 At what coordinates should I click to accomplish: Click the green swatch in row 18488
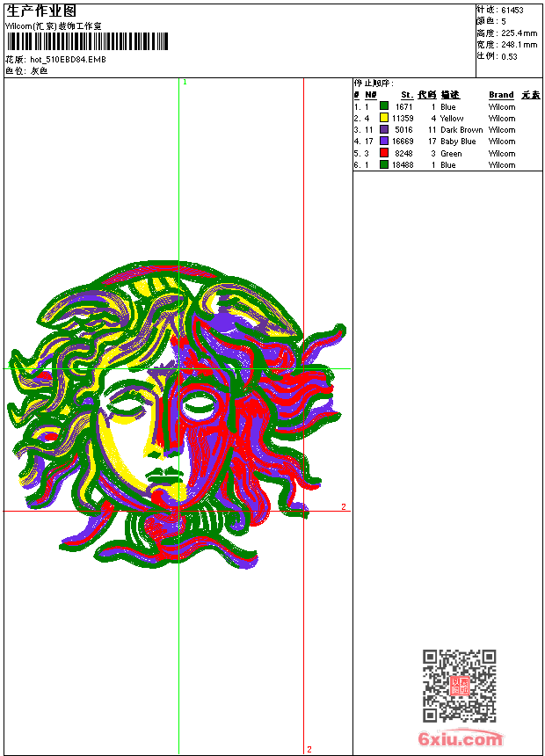(x=384, y=164)
